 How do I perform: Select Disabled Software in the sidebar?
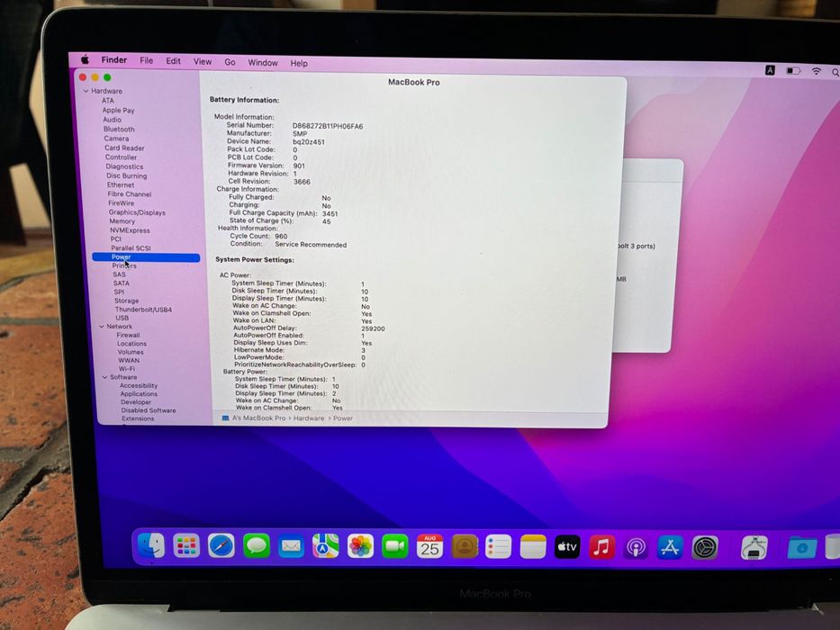pyautogui.click(x=149, y=410)
